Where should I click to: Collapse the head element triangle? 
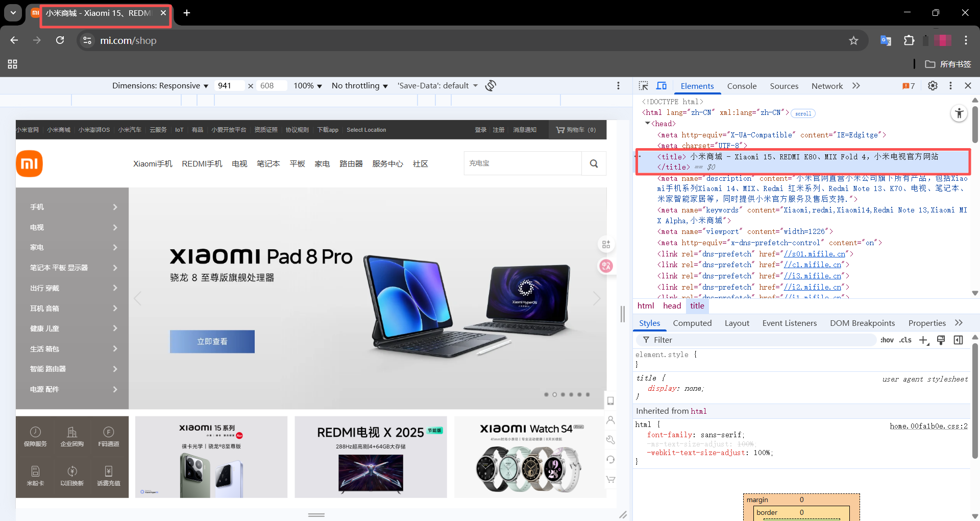(x=647, y=124)
